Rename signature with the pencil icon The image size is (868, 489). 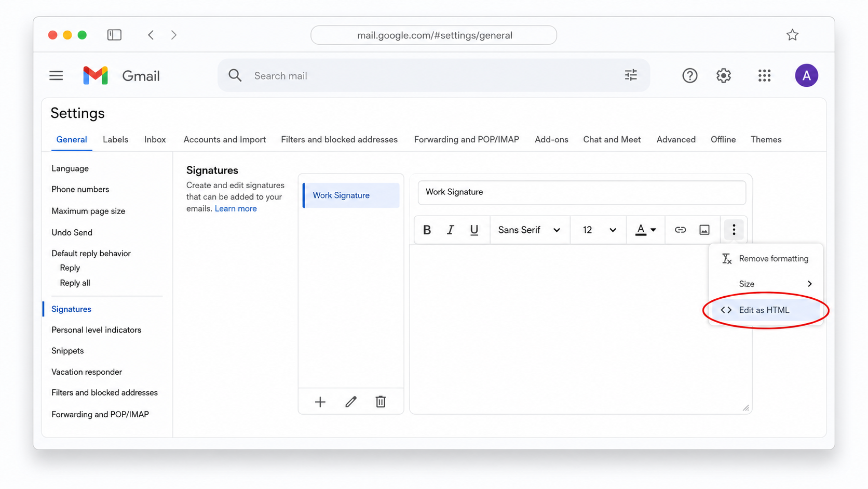pos(351,402)
